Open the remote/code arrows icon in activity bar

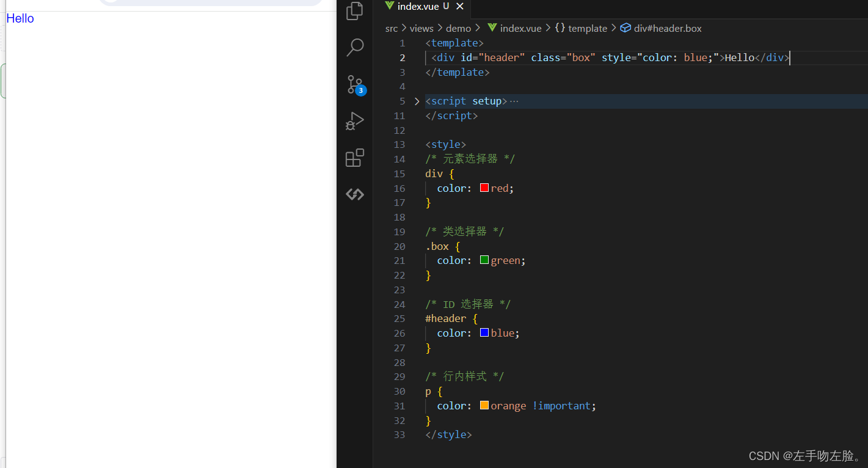355,194
